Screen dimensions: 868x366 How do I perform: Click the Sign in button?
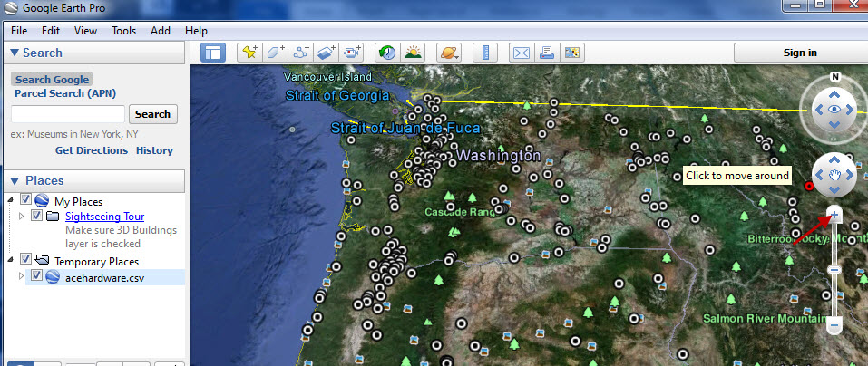click(x=800, y=53)
